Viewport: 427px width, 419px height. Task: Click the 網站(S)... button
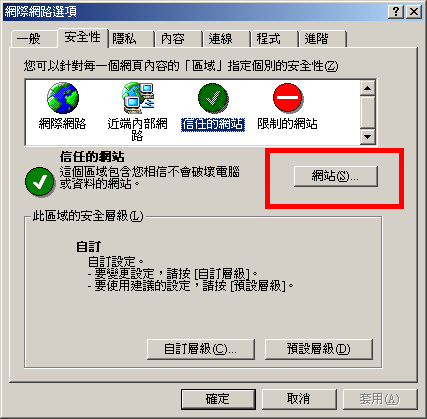(336, 176)
